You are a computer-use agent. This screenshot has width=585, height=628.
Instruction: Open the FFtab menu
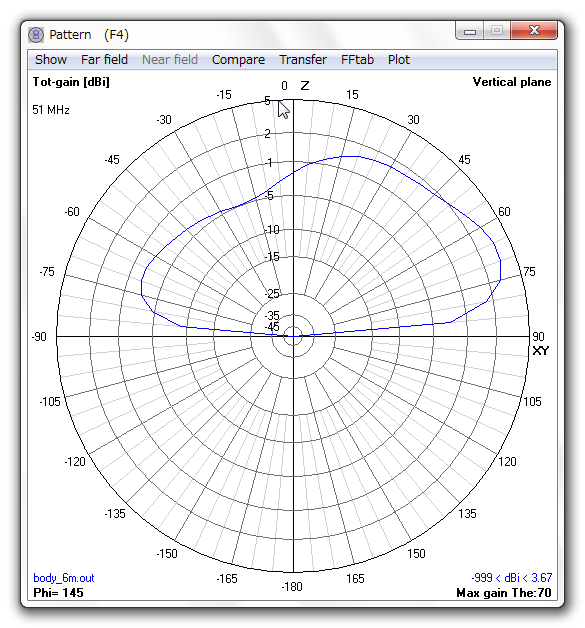click(x=357, y=60)
